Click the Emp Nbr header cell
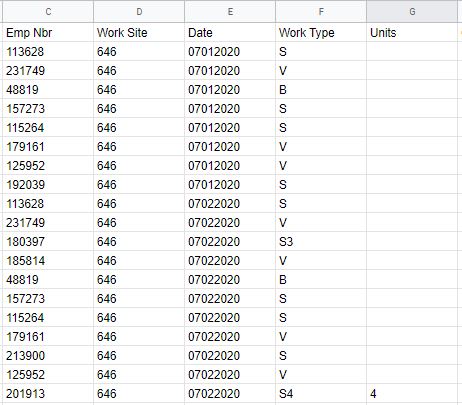The height and width of the screenshot is (405, 462). tap(48, 32)
